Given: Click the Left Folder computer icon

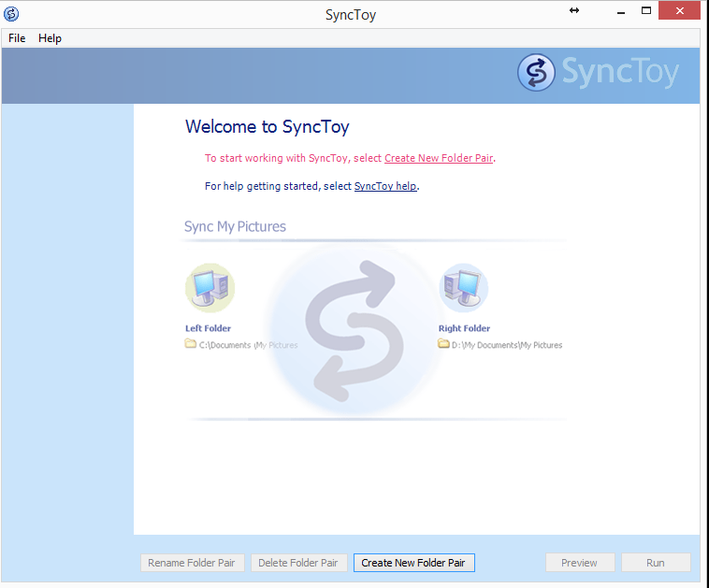Looking at the screenshot, I should [x=210, y=288].
